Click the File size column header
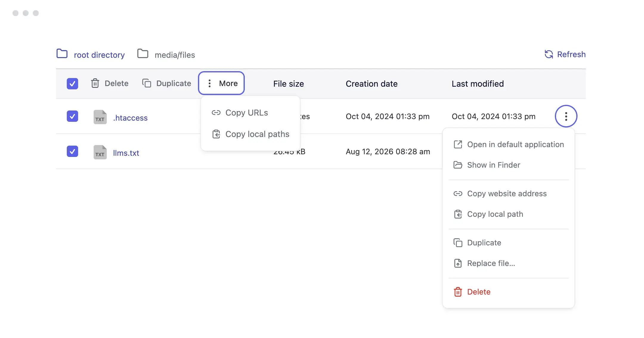 [x=289, y=84]
